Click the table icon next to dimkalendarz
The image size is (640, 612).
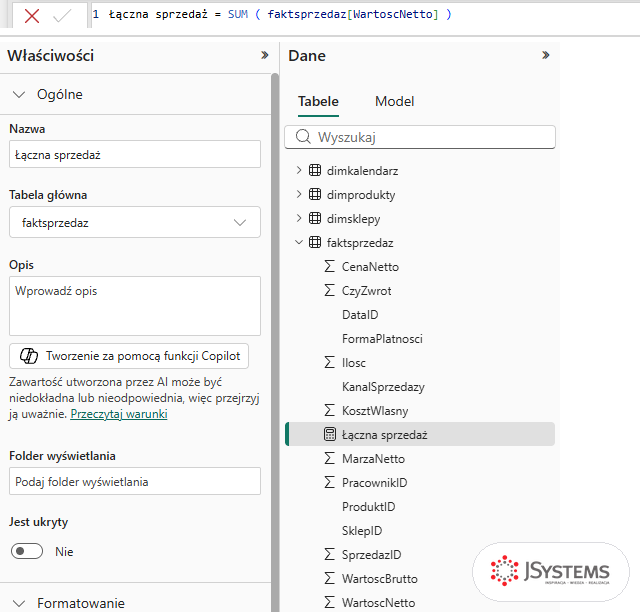[315, 170]
